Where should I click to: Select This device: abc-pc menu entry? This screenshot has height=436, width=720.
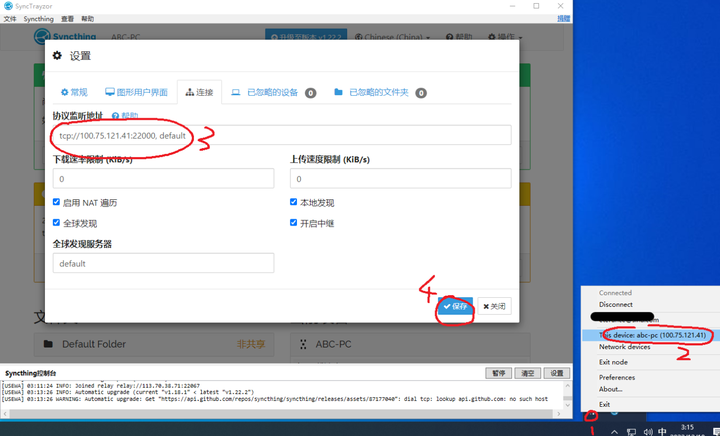(x=651, y=335)
